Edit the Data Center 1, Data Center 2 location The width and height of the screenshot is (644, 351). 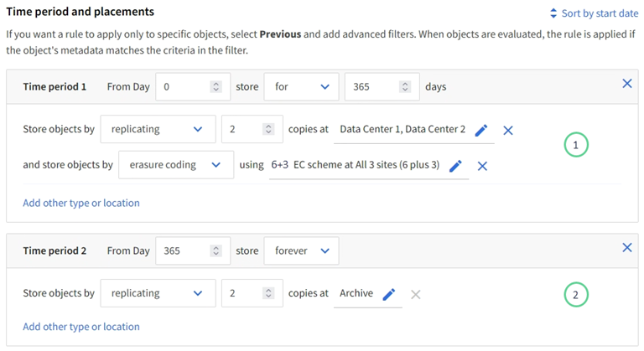click(480, 130)
